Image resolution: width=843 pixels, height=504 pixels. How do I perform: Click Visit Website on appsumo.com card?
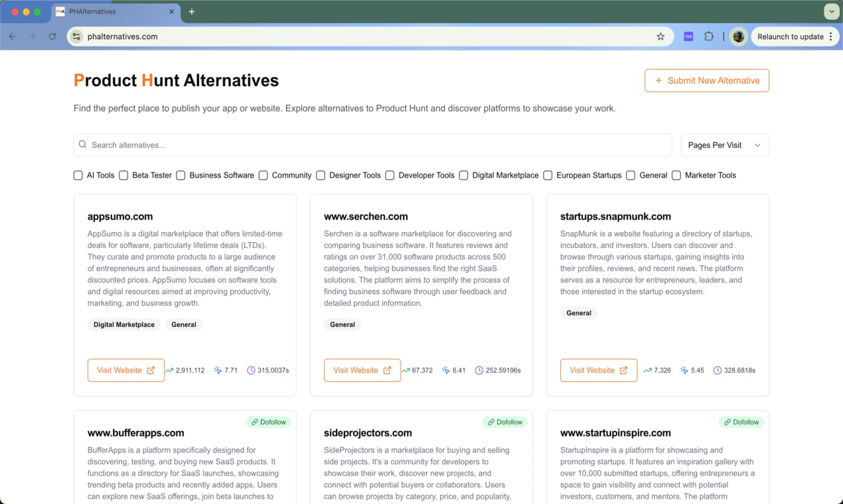[x=126, y=370]
